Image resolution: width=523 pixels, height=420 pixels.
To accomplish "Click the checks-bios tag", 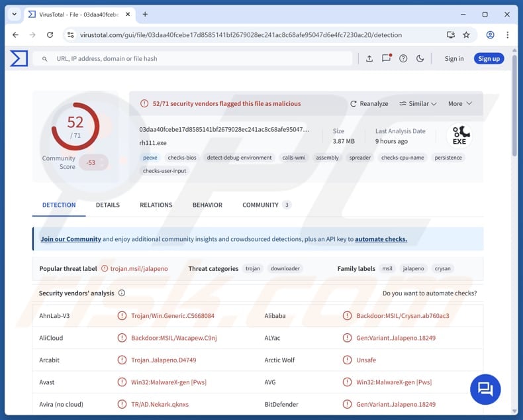I will tap(182, 158).
